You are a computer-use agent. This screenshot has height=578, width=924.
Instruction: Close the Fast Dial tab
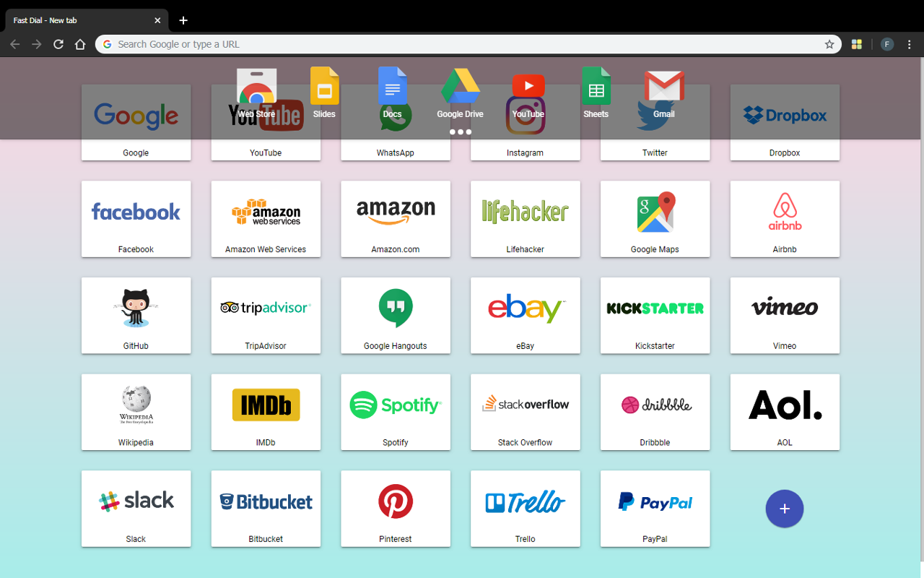click(157, 20)
